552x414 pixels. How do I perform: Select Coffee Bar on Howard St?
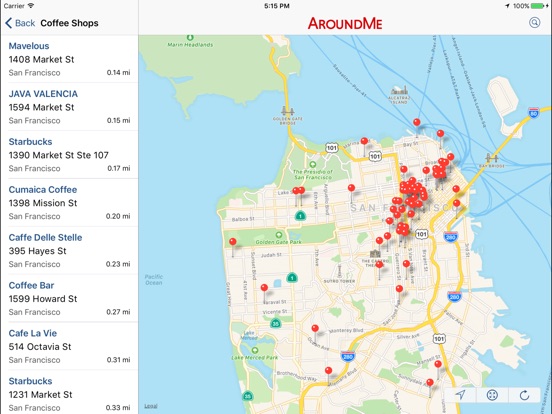tap(69, 298)
